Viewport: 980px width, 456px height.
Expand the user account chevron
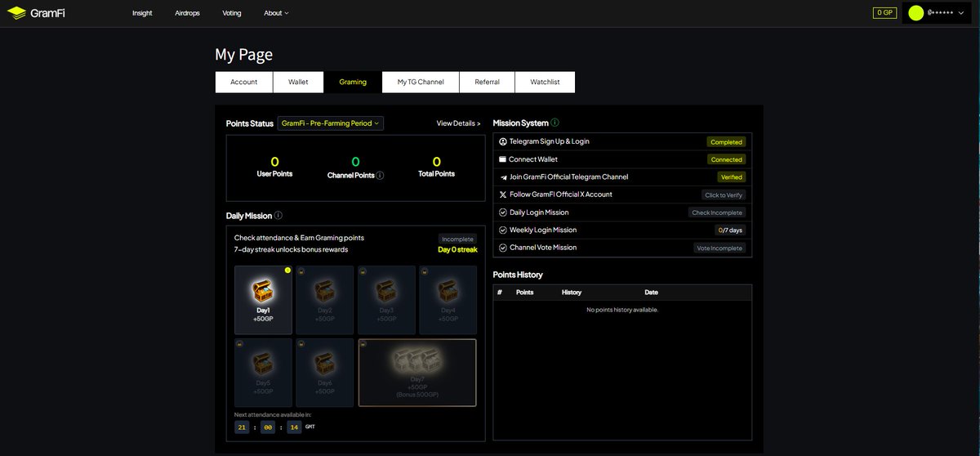click(961, 13)
